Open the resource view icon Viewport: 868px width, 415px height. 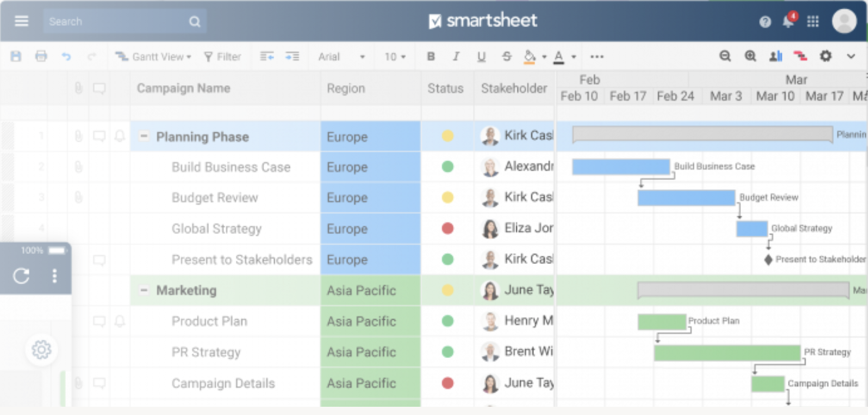point(776,56)
